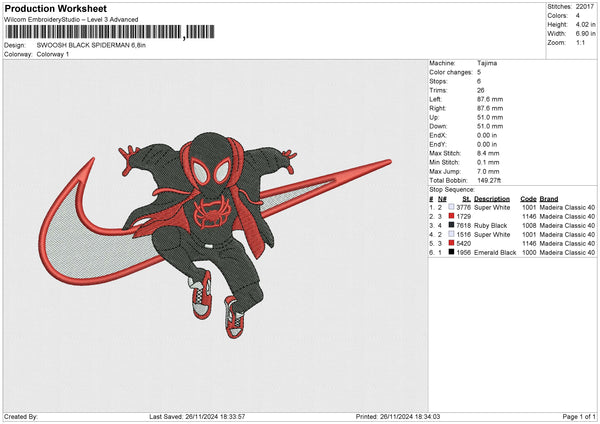
Task: Click the Zoom value "1:1"
Action: (x=580, y=42)
